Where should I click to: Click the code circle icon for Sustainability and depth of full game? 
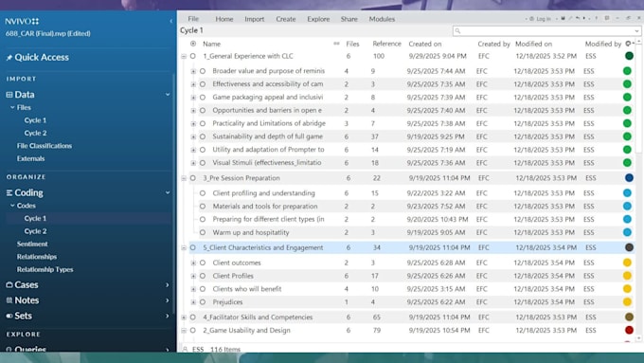pos(203,136)
